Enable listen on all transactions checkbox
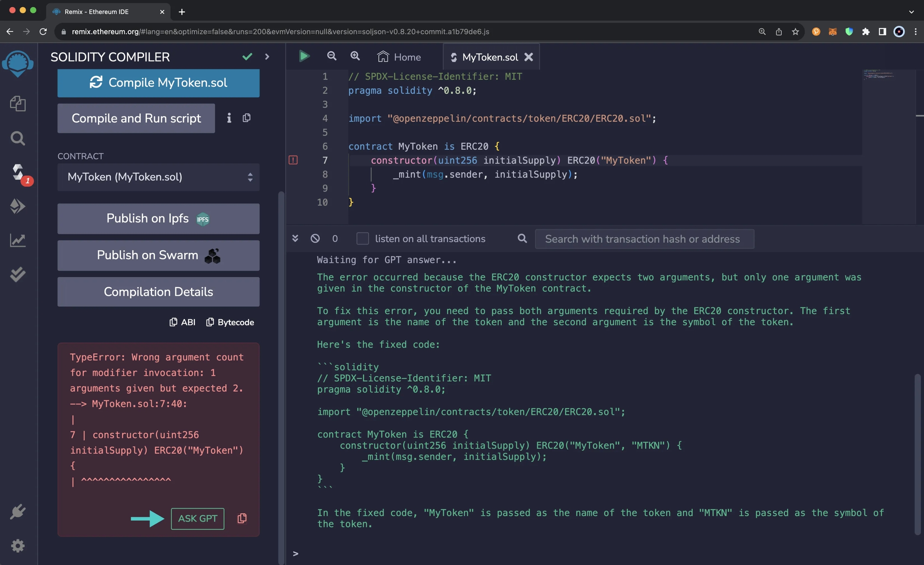 coord(363,239)
